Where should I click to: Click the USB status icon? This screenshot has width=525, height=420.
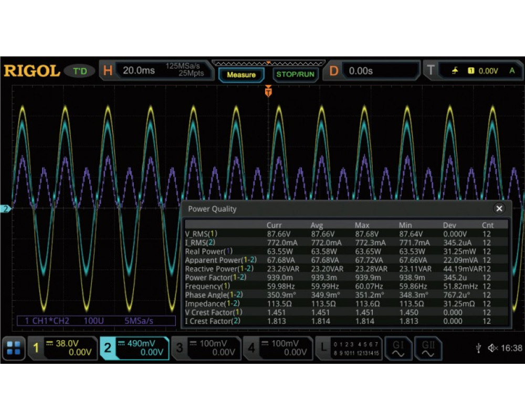(x=479, y=348)
